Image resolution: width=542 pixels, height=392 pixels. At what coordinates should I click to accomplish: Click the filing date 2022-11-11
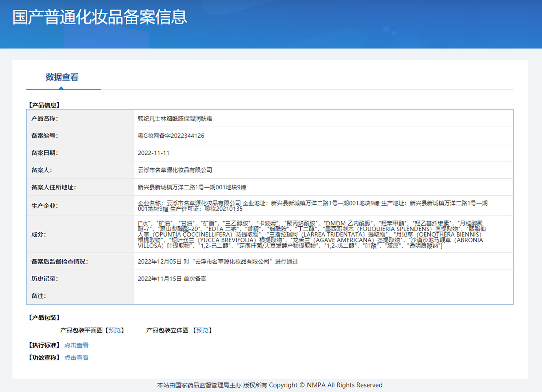click(153, 153)
